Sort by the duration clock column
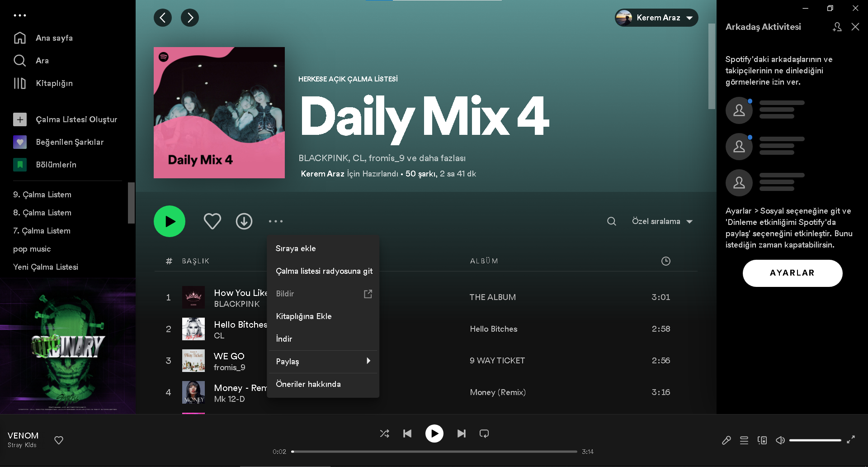Image resolution: width=868 pixels, height=467 pixels. click(665, 261)
